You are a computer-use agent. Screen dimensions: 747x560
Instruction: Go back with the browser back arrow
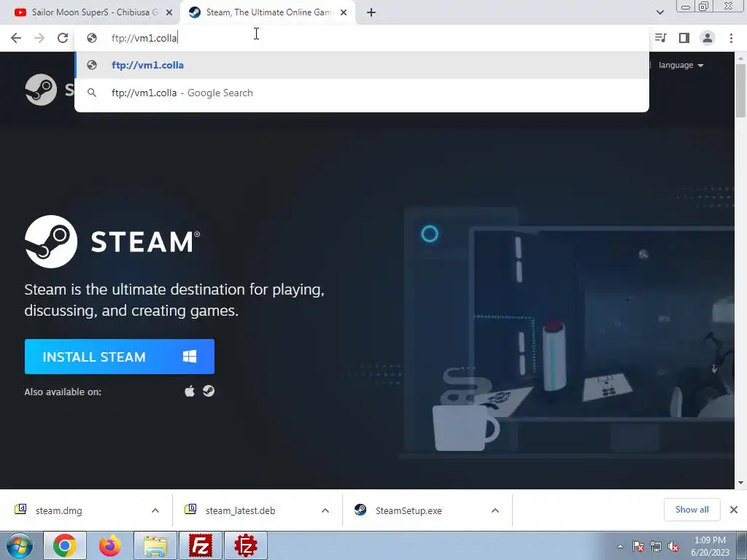click(16, 38)
